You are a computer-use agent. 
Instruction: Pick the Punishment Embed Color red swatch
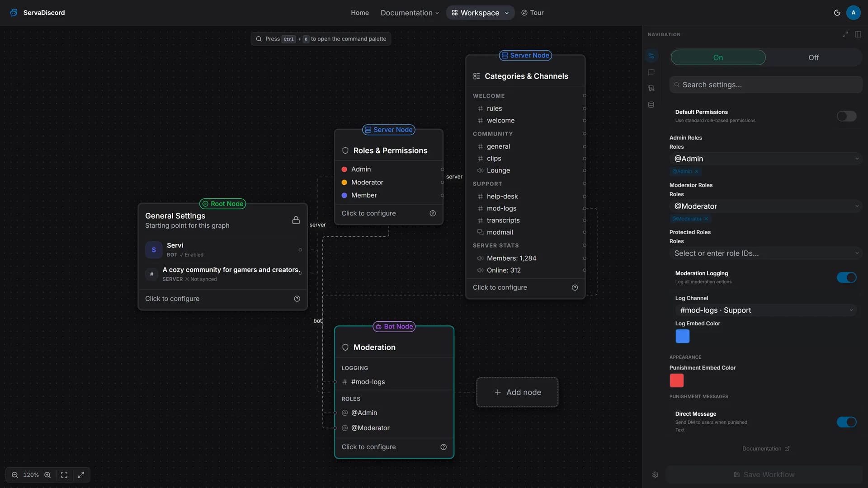click(676, 380)
